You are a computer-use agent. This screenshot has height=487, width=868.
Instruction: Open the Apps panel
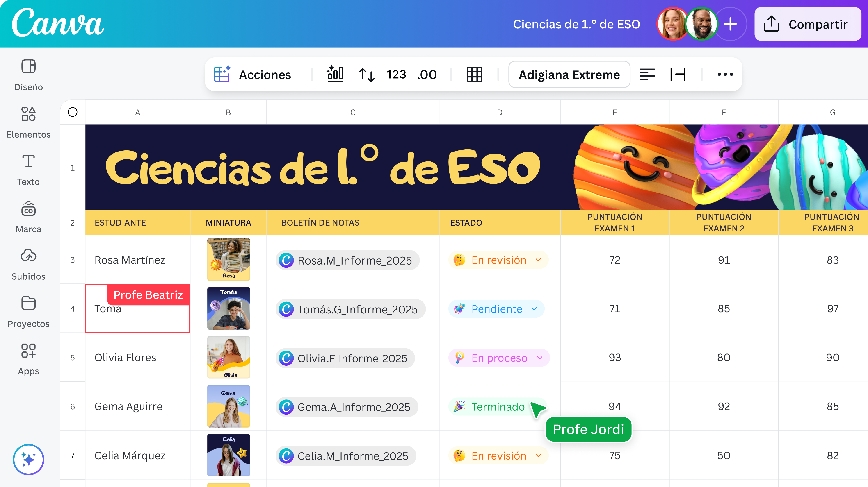click(28, 359)
